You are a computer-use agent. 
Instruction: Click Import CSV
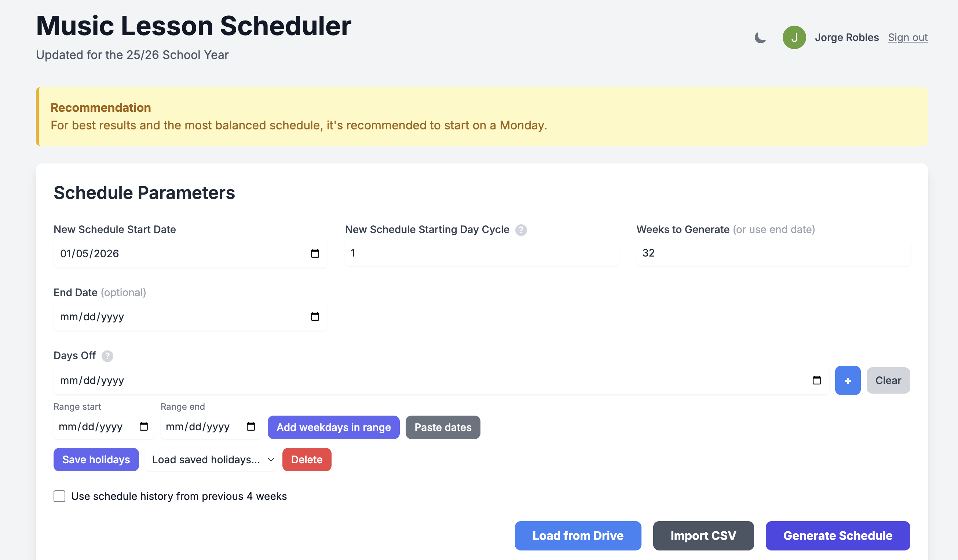pyautogui.click(x=703, y=536)
